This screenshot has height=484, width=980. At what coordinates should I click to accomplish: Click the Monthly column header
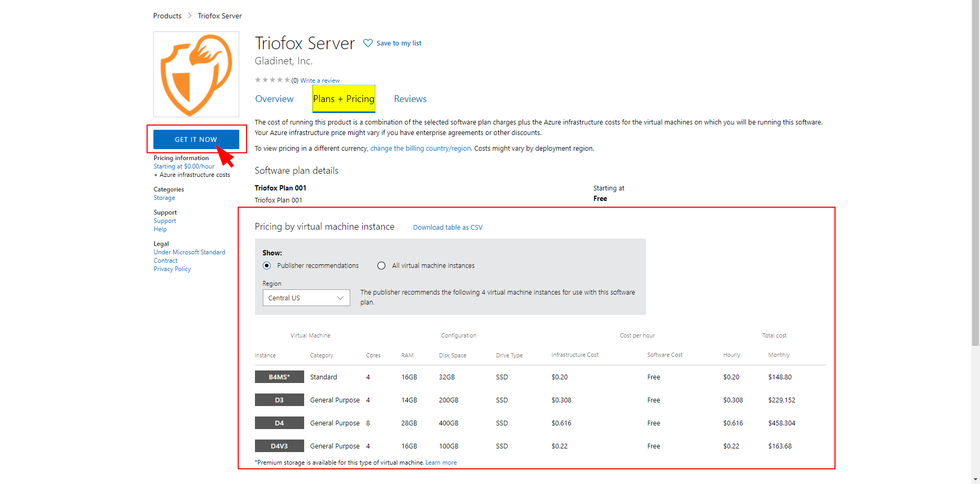click(779, 355)
